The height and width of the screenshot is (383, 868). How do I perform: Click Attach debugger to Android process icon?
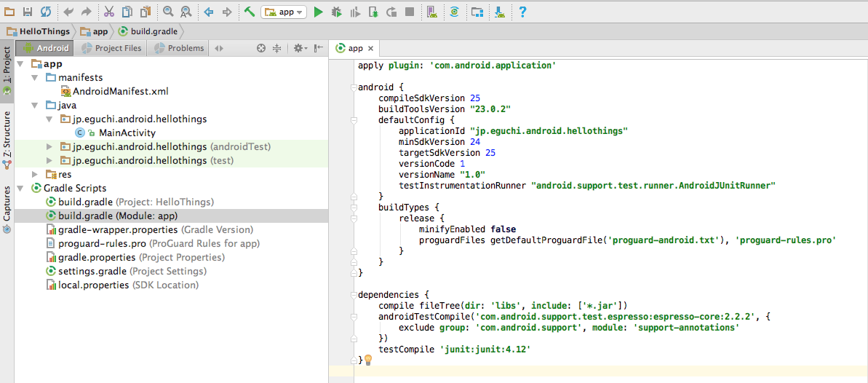pyautogui.click(x=373, y=12)
